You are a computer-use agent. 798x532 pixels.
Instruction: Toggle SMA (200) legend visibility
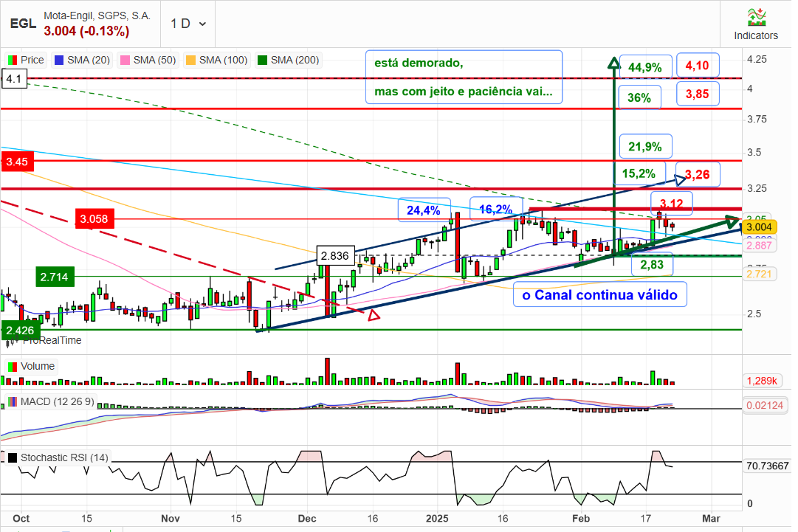tap(288, 60)
